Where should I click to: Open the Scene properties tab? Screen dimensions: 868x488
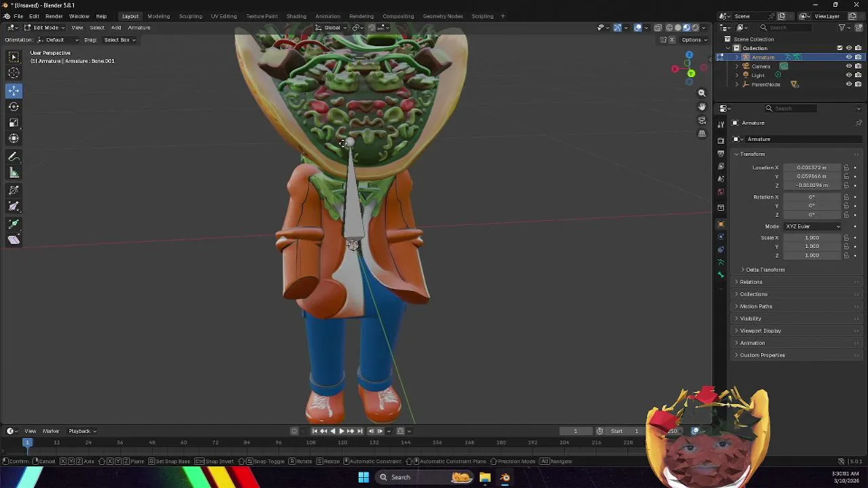point(721,179)
